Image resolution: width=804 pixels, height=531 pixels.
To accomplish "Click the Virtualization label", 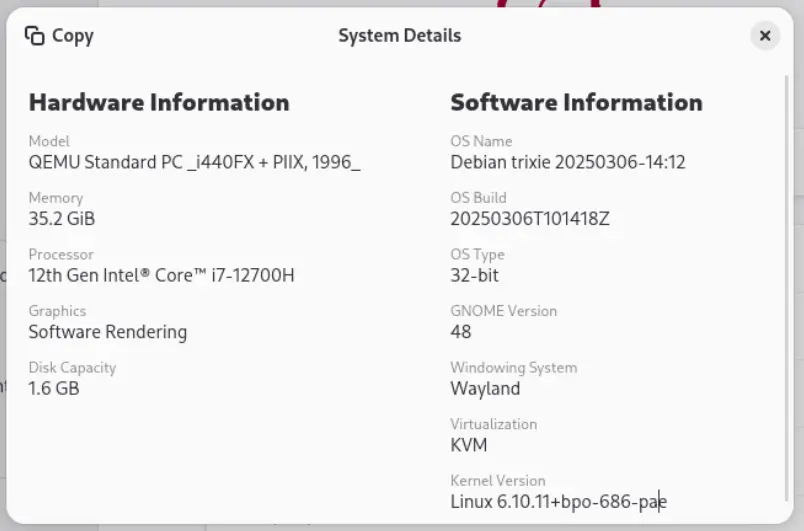I will [x=493, y=424].
